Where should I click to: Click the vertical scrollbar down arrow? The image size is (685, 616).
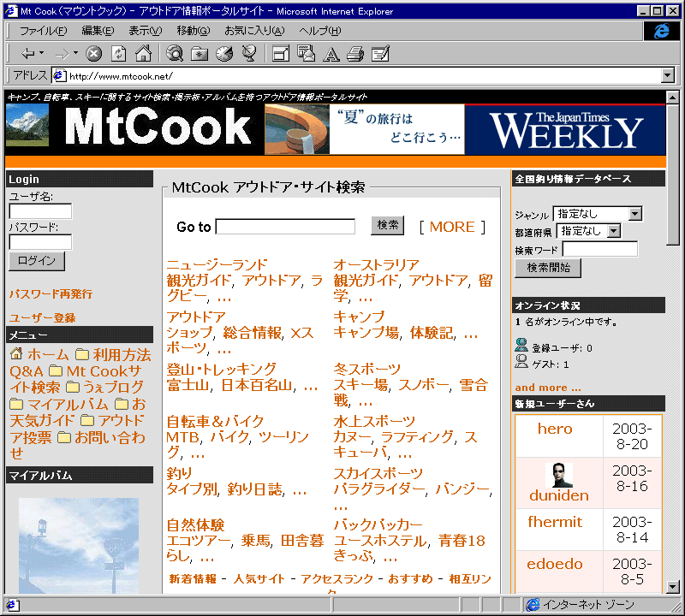tap(673, 587)
